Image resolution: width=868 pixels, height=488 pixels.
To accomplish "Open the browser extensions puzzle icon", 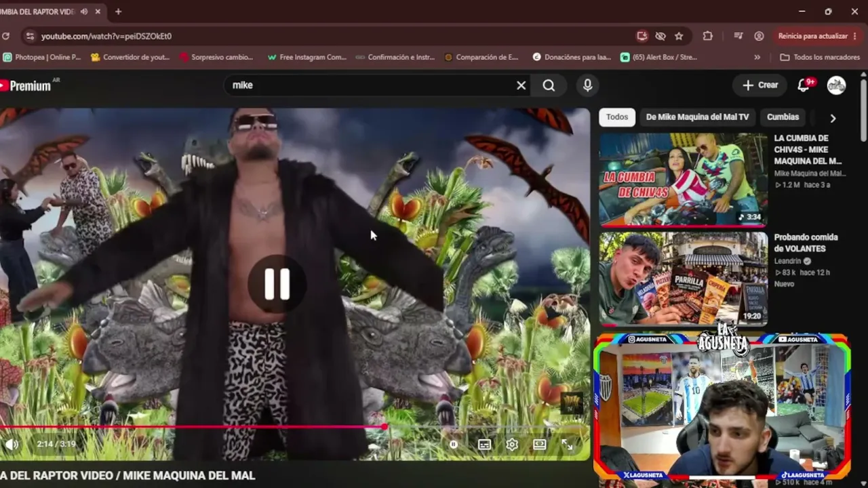I will 707,36.
